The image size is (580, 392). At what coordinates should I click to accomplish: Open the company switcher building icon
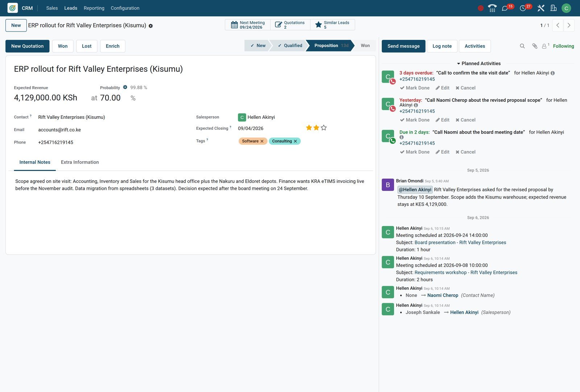tap(554, 8)
